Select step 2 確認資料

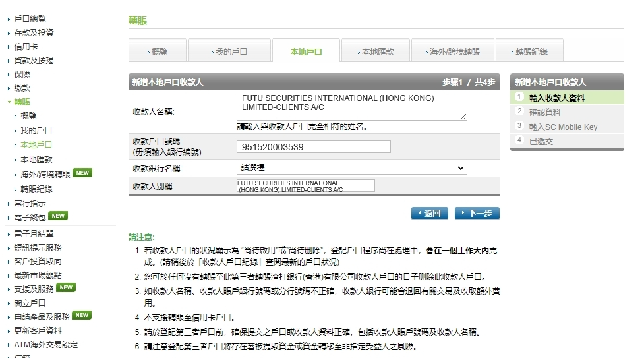[567, 112]
